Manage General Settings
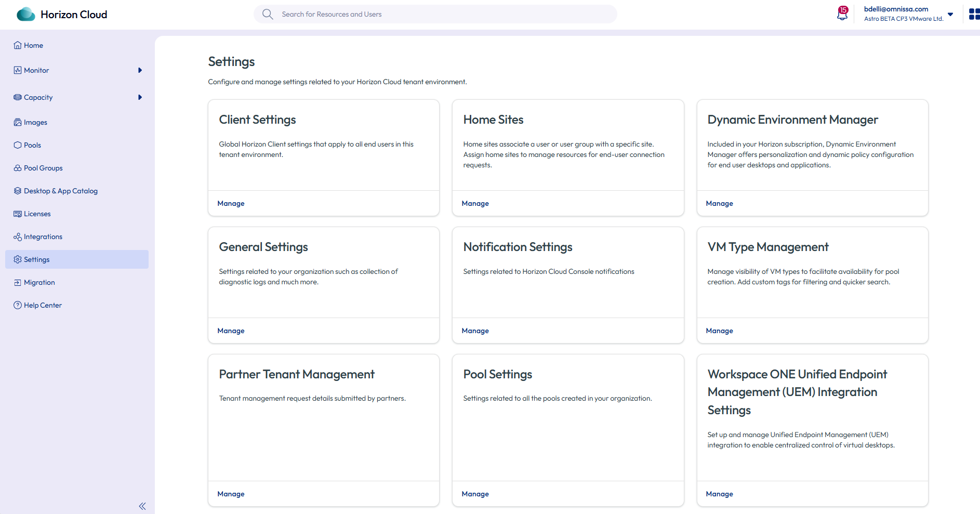Image resolution: width=980 pixels, height=514 pixels. (x=231, y=331)
